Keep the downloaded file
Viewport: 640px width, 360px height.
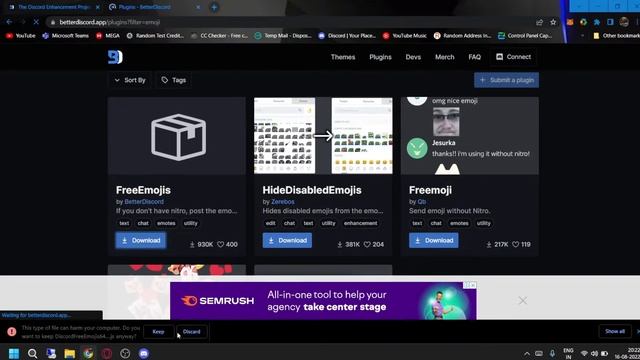pos(158,331)
